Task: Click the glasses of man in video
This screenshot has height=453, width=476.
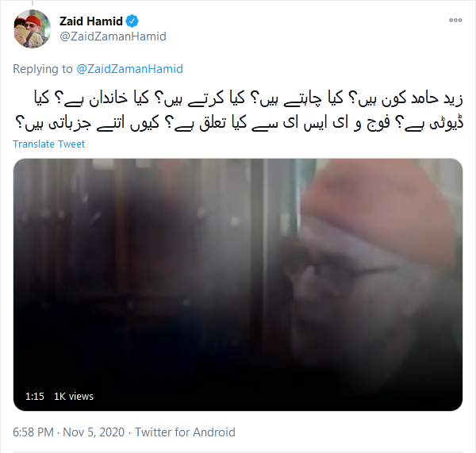Action: pos(340,273)
